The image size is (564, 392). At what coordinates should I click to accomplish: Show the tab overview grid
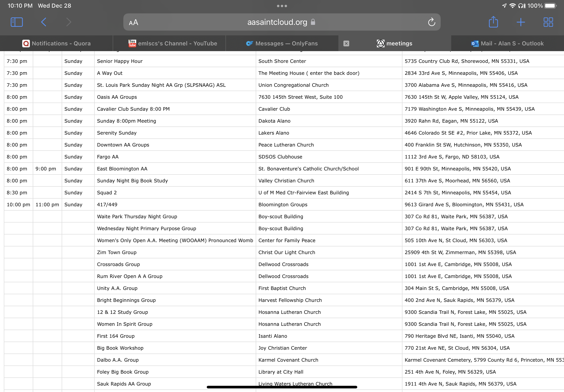548,22
